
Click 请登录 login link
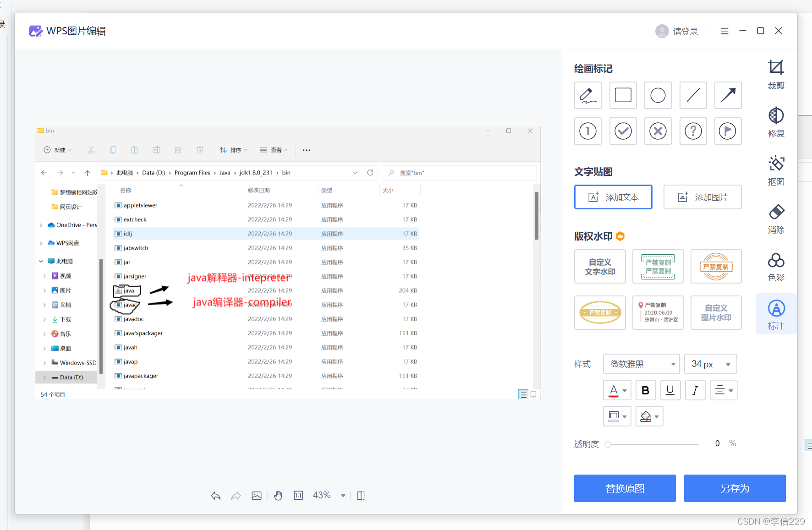click(685, 32)
